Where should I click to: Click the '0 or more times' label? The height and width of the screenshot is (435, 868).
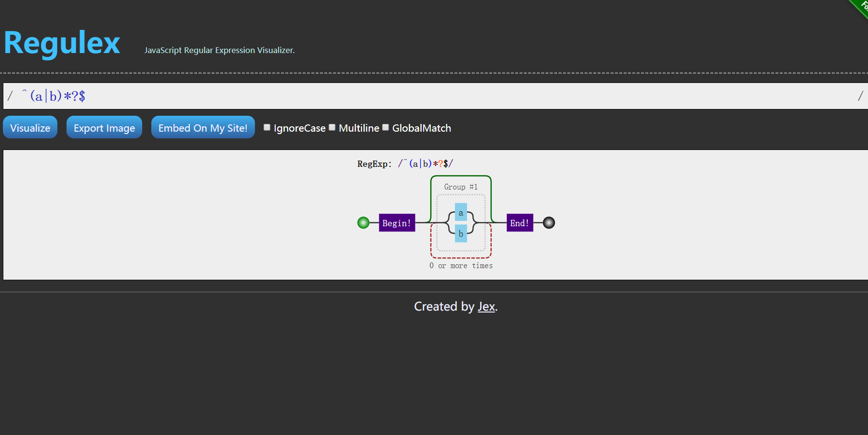pyautogui.click(x=461, y=266)
